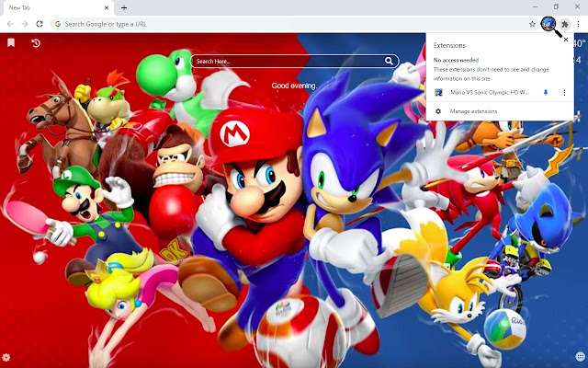Click the magnifier icon in the Search Here box
The image size is (588, 368).
389,61
